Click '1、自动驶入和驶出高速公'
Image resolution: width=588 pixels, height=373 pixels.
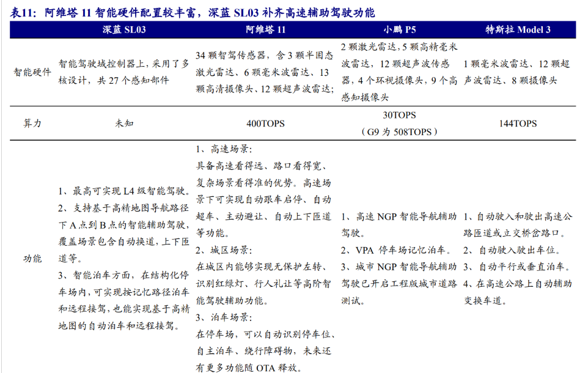(518, 216)
